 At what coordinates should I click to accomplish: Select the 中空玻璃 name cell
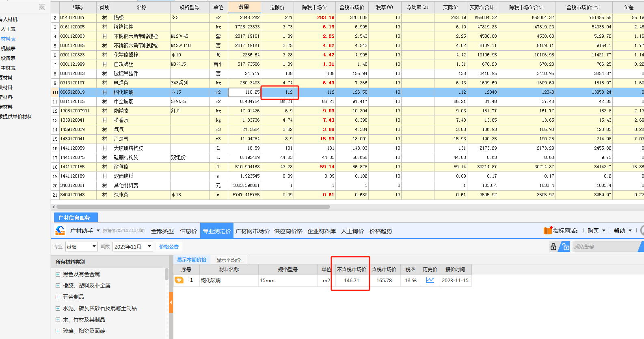tap(141, 101)
